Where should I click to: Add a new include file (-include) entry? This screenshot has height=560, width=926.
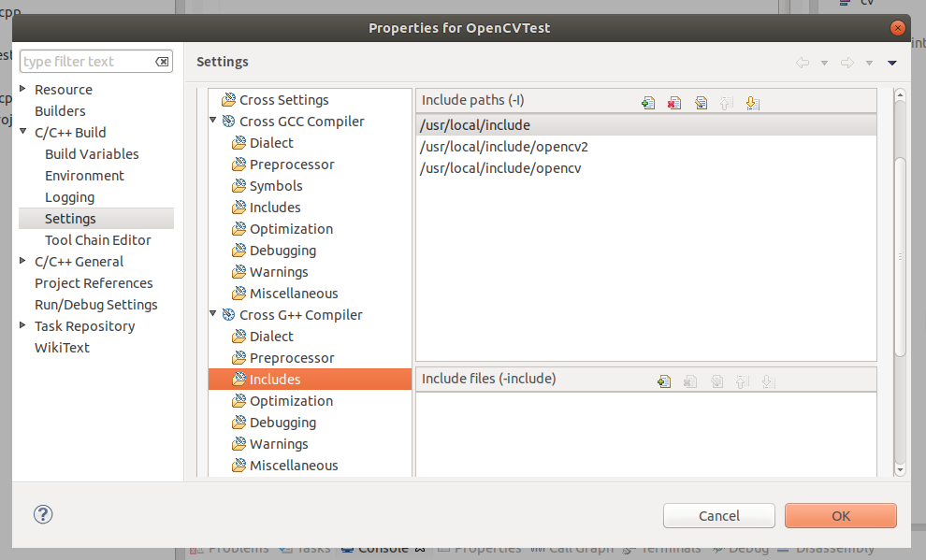pos(664,381)
